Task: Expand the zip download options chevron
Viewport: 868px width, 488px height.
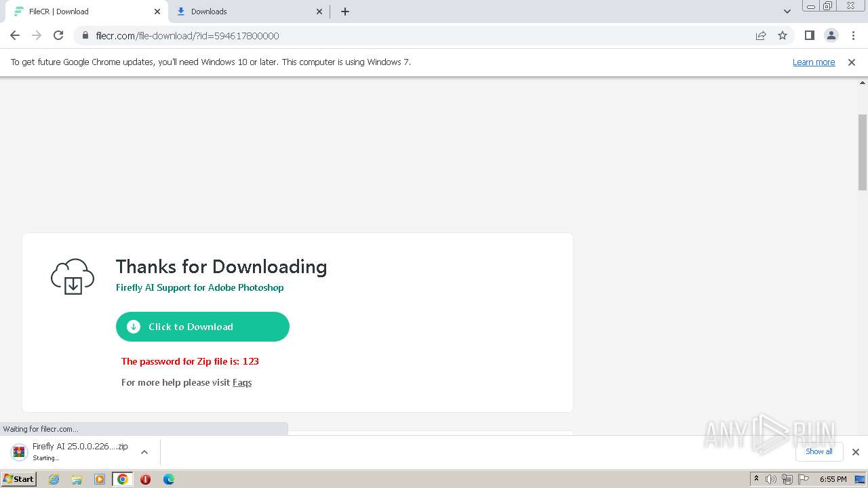Action: coord(144,452)
